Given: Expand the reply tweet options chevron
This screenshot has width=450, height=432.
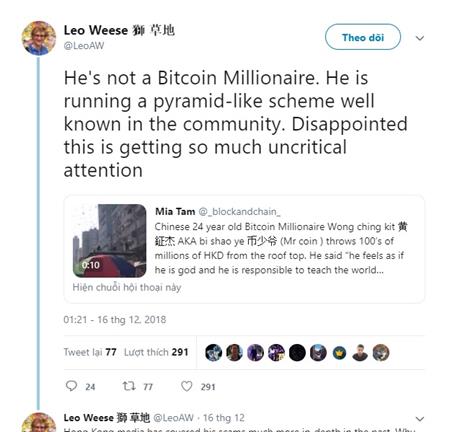Looking at the screenshot, I should pyautogui.click(x=420, y=419).
